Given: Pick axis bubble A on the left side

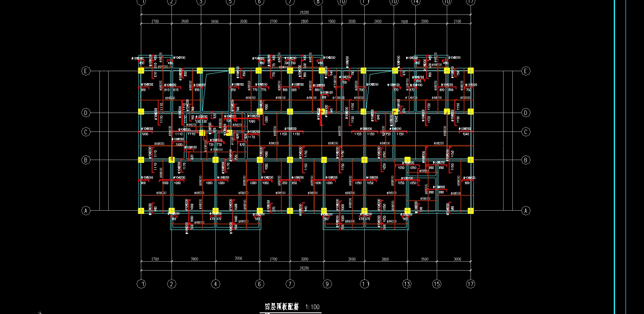Looking at the screenshot, I should point(86,210).
